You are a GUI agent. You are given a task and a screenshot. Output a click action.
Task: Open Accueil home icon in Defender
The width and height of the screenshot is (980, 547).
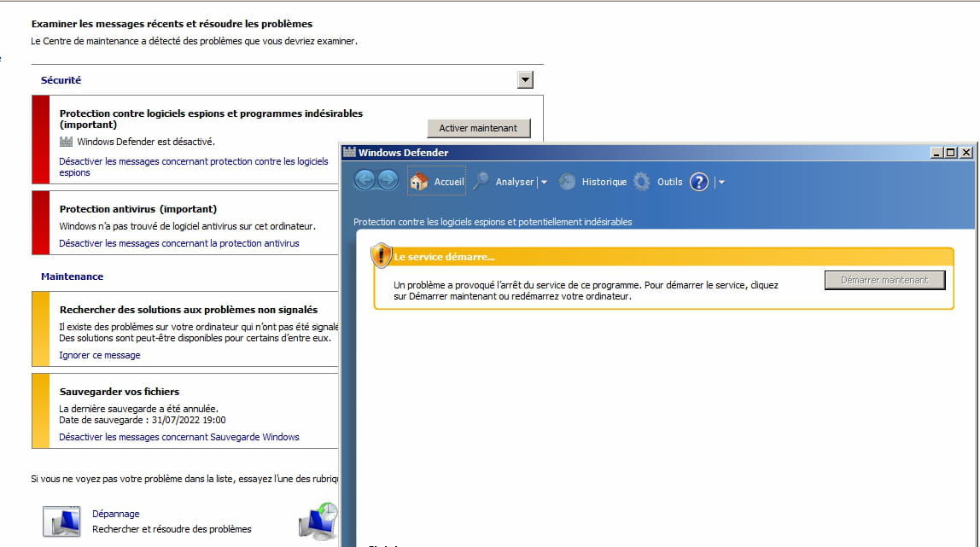[418, 182]
